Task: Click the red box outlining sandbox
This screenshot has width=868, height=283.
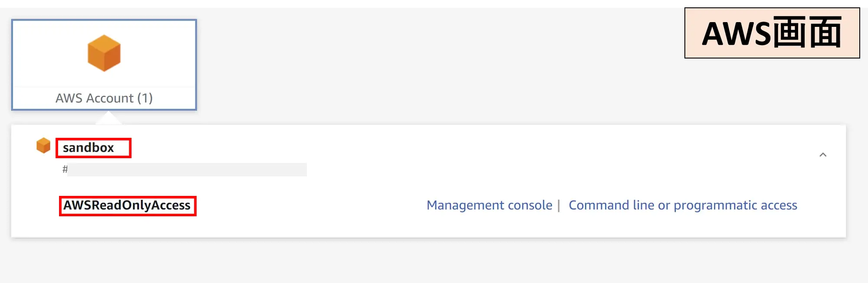Action: pos(93,148)
